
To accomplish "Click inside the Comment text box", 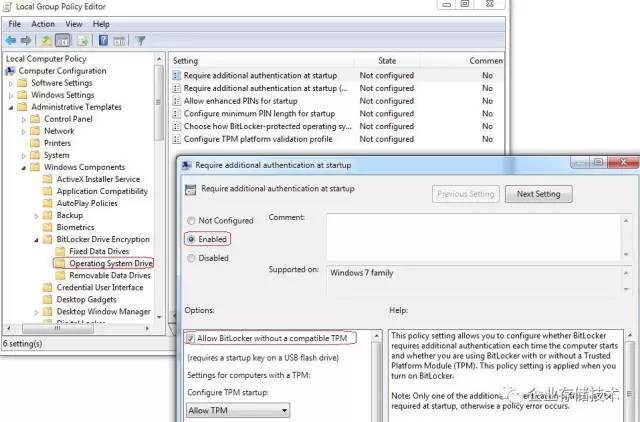I will point(473,237).
